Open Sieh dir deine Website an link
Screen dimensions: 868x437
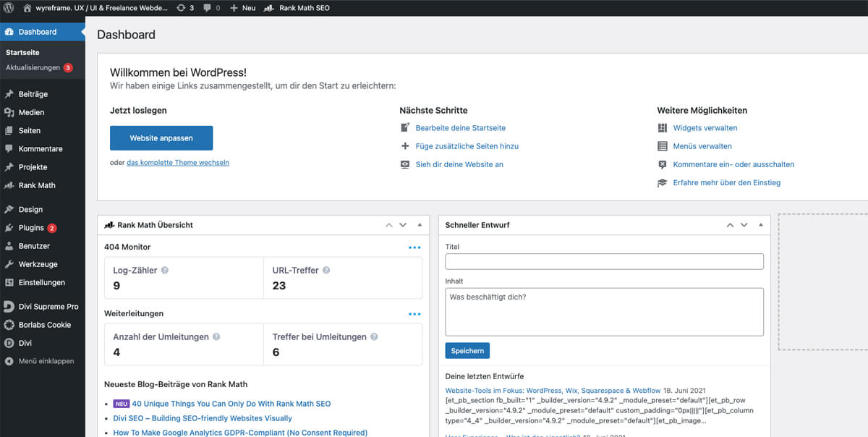click(459, 164)
